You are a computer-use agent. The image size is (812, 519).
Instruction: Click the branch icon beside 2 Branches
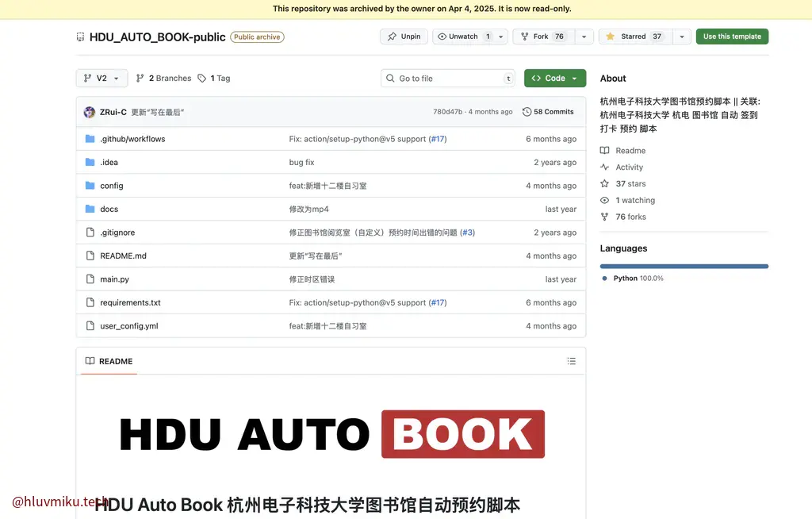[x=140, y=79]
